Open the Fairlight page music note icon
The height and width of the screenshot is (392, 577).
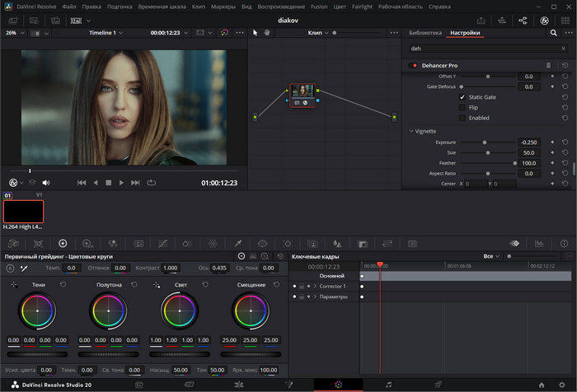tap(388, 385)
